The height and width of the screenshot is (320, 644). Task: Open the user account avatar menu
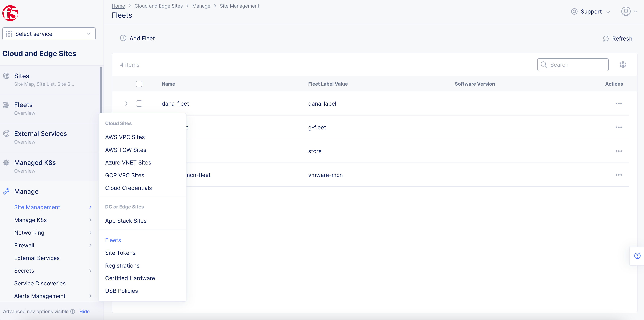point(626,12)
